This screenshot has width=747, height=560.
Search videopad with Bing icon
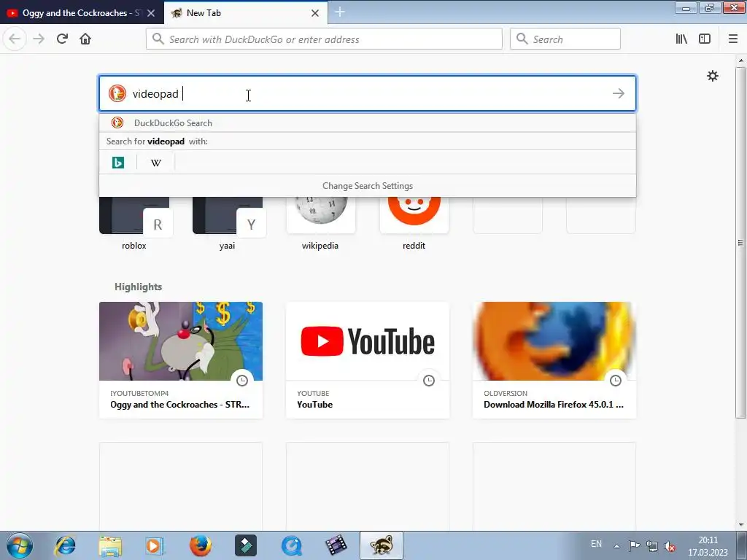click(x=118, y=163)
